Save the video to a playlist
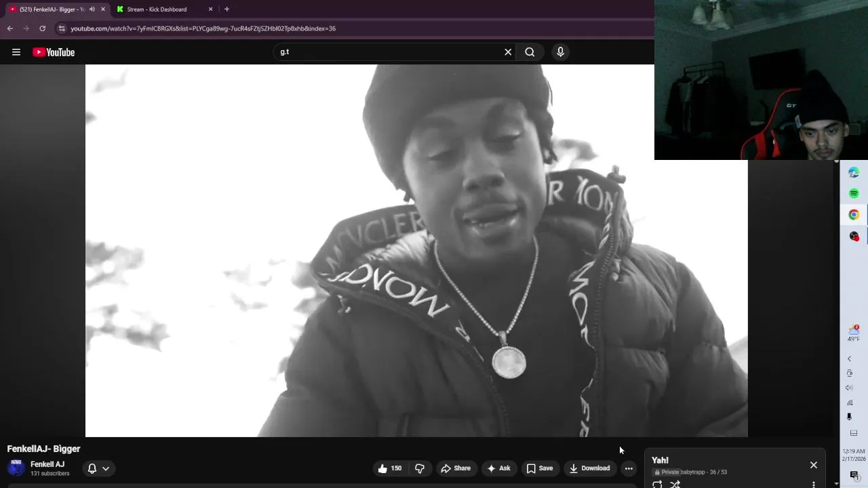868x488 pixels. point(540,468)
